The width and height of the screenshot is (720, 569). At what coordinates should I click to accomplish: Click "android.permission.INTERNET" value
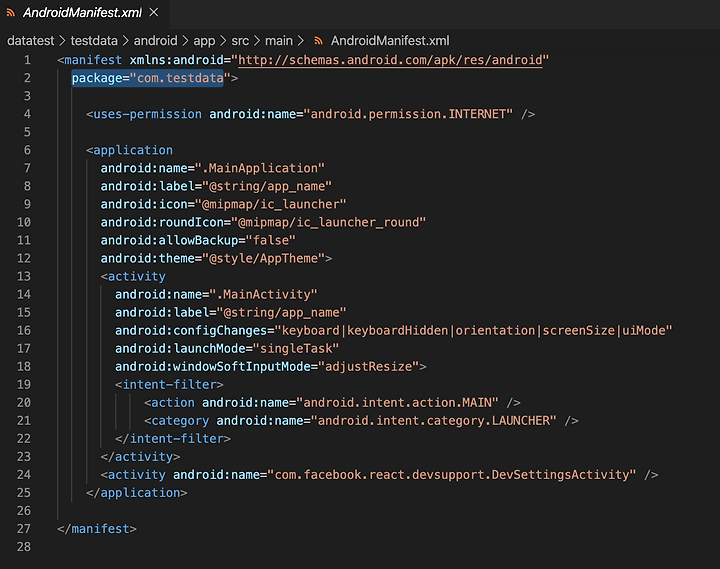pyautogui.click(x=408, y=114)
